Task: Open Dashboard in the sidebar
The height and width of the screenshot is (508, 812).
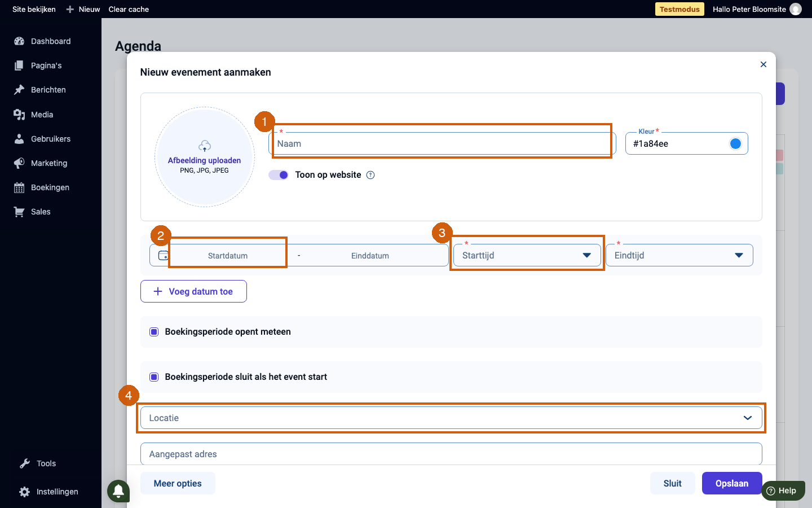Action: click(51, 41)
